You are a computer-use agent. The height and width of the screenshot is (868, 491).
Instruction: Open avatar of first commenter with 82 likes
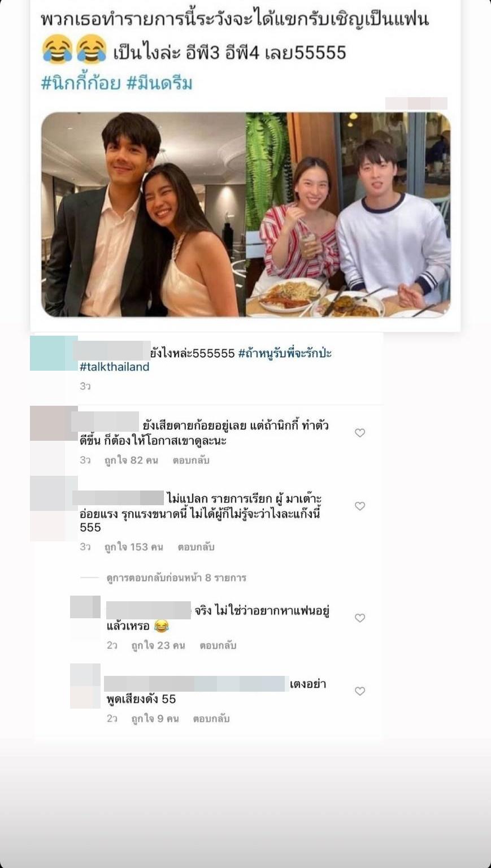54,423
